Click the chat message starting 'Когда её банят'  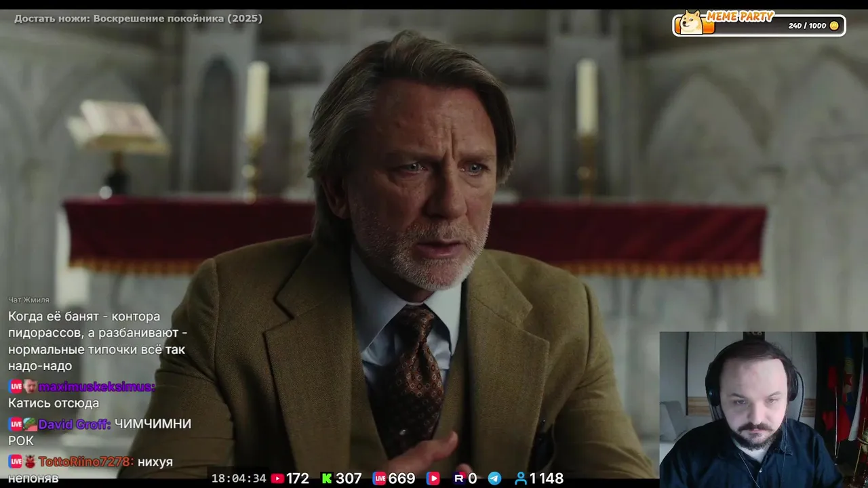pos(98,341)
